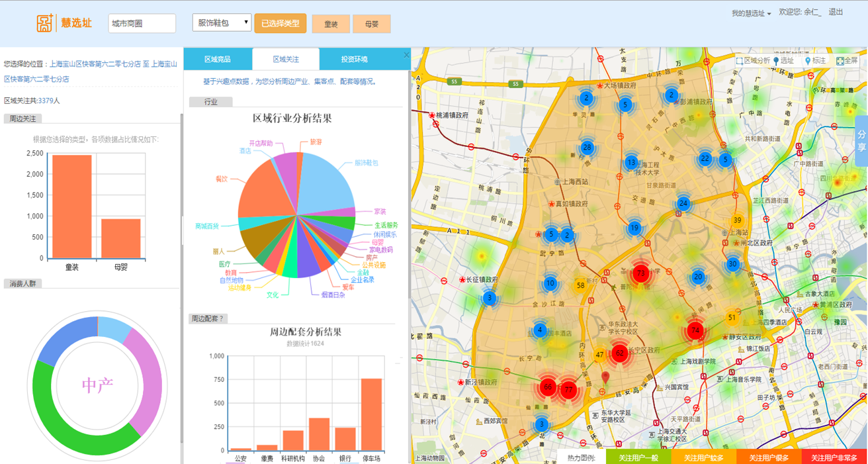The width and height of the screenshot is (868, 464).
Task: Activate the 区域分析 rectangle selection tool
Action: [x=753, y=60]
